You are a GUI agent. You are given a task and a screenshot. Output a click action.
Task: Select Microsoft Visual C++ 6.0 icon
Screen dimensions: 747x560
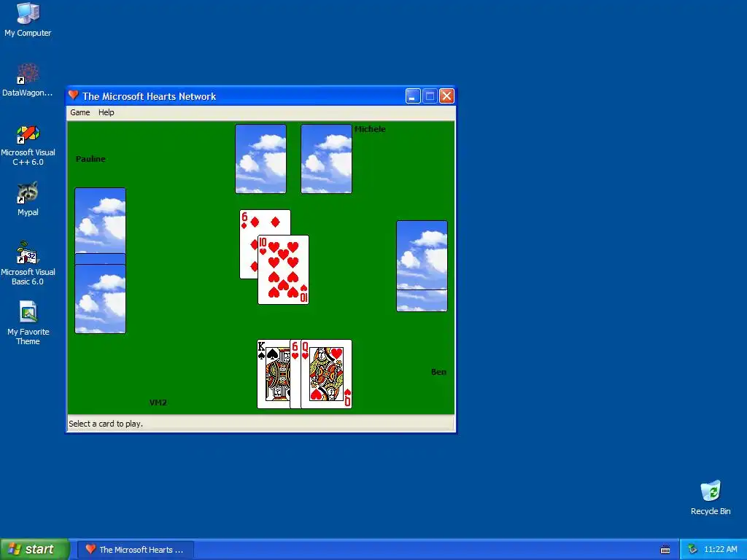click(x=28, y=145)
